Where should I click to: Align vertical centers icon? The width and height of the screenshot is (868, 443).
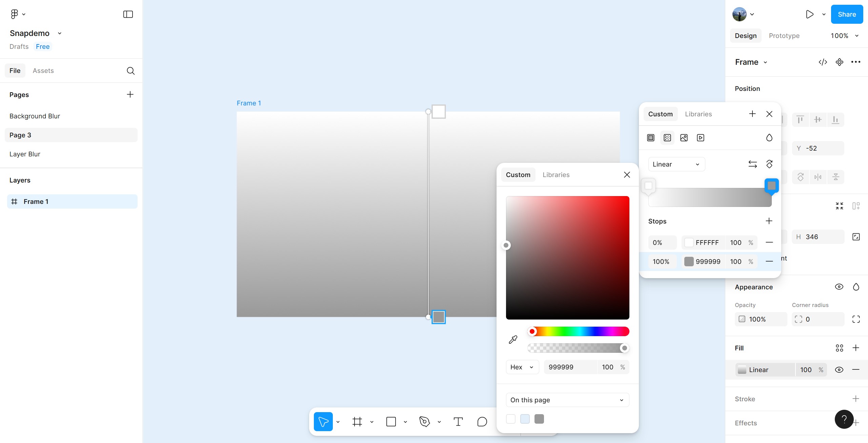click(818, 119)
